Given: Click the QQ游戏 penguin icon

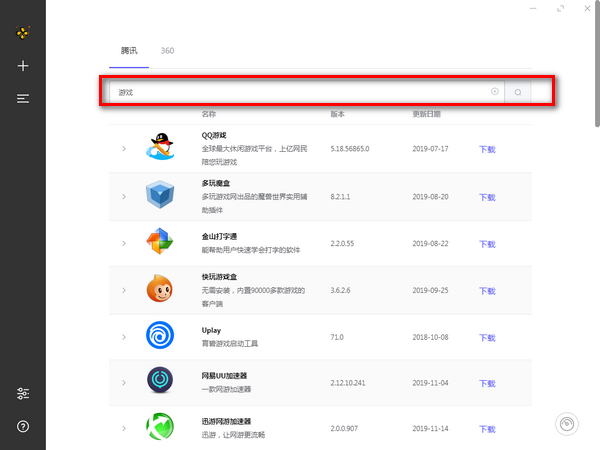Looking at the screenshot, I should pos(159,148).
